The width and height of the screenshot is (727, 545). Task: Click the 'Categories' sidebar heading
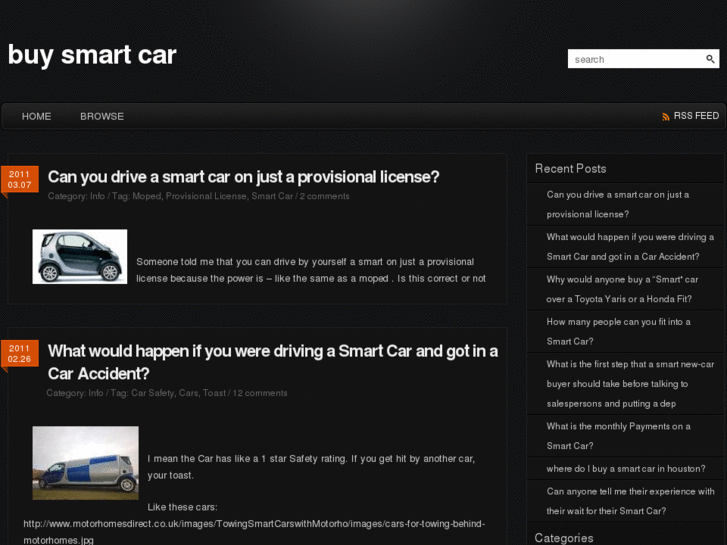(564, 538)
